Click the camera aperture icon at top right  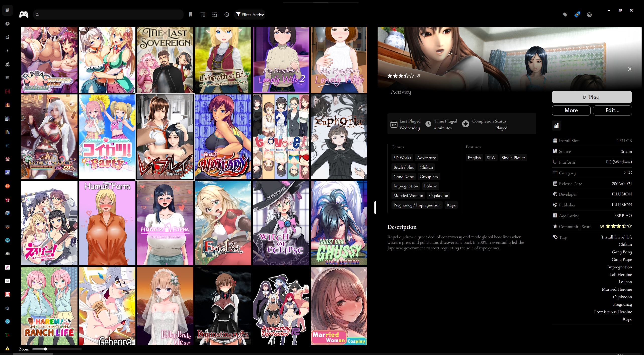(x=589, y=15)
